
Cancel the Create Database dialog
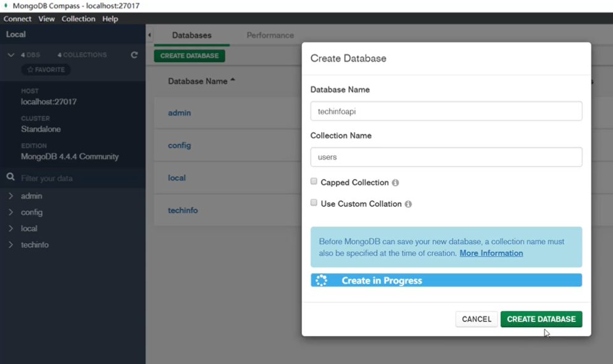tap(477, 319)
